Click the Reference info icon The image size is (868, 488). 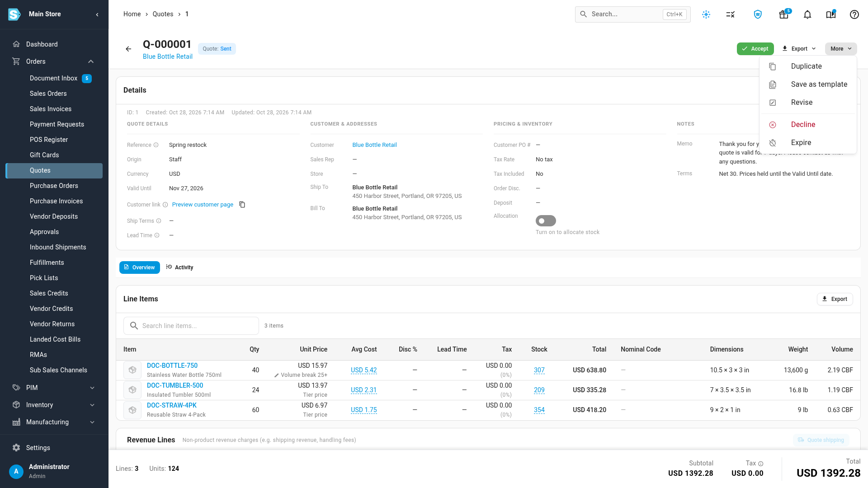[x=156, y=145]
